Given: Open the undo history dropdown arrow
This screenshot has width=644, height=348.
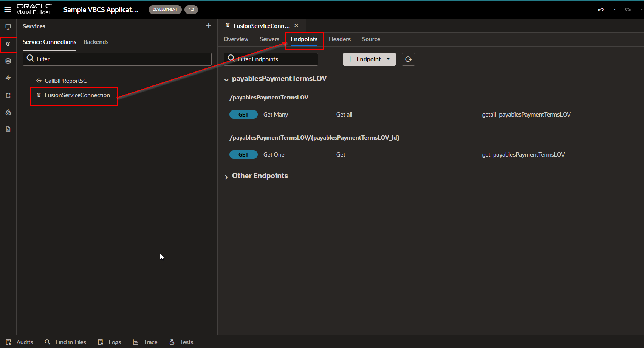Looking at the screenshot, I should point(615,9).
